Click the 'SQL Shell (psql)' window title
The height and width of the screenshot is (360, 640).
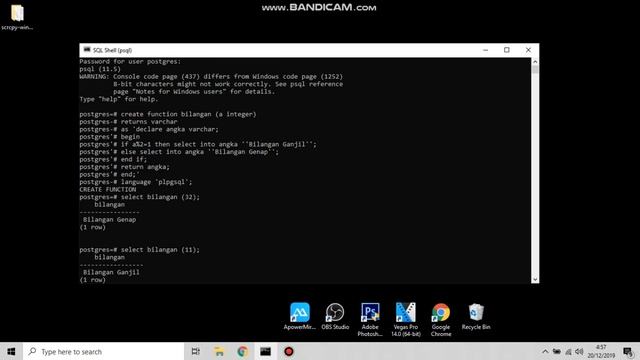[112, 50]
